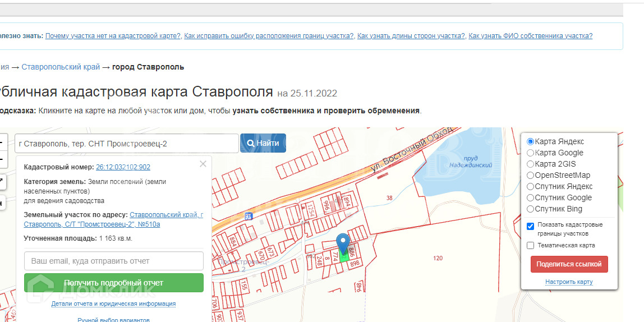The height and width of the screenshot is (322, 644).
Task: Close the cadastral info popup
Action: click(x=203, y=164)
